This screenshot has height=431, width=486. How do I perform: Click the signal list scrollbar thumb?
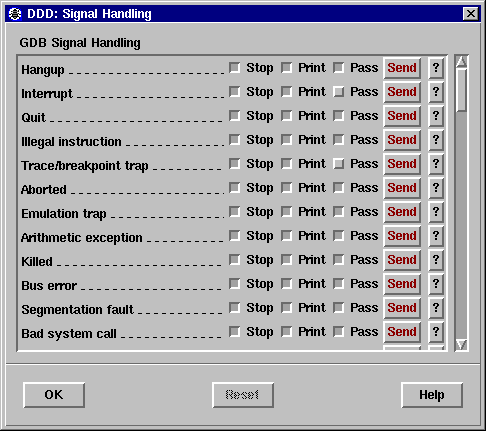pyautogui.click(x=462, y=90)
